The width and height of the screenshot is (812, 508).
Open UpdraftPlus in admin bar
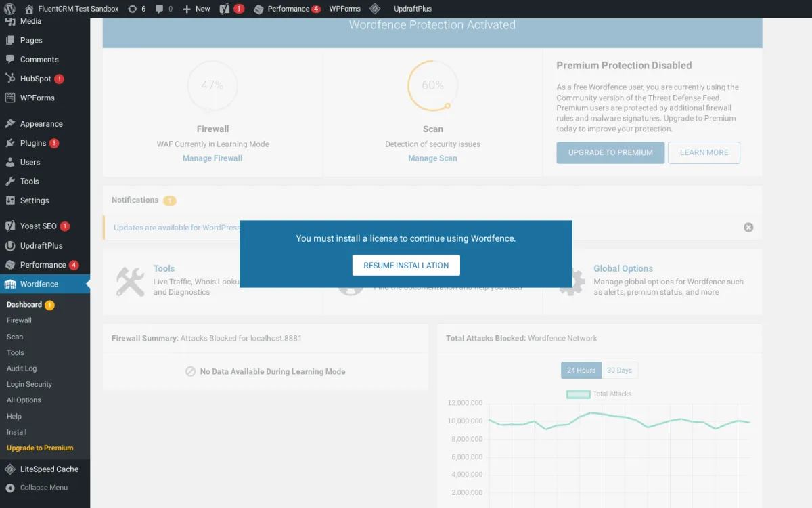[x=413, y=9]
